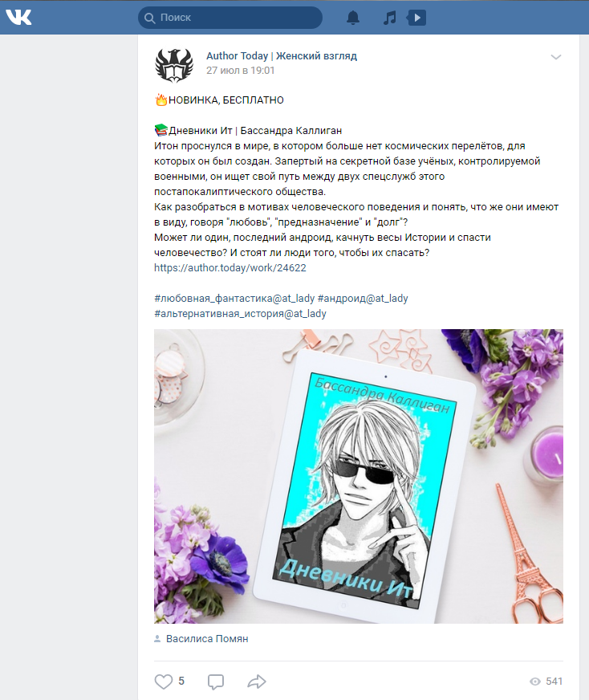Share the post with the arrow icon
The image size is (589, 700).
click(257, 682)
